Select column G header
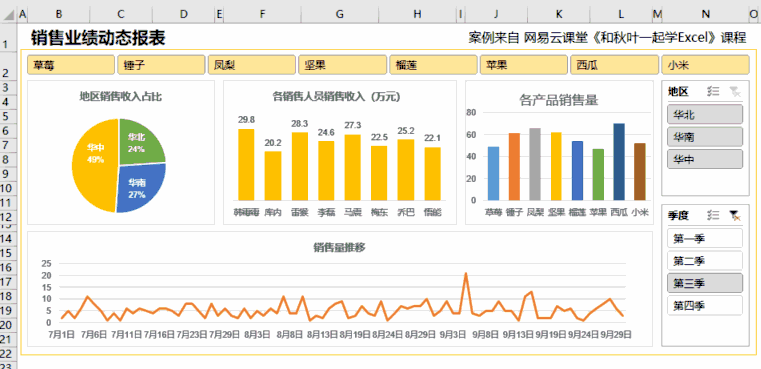The height and width of the screenshot is (369, 761). [x=340, y=15]
